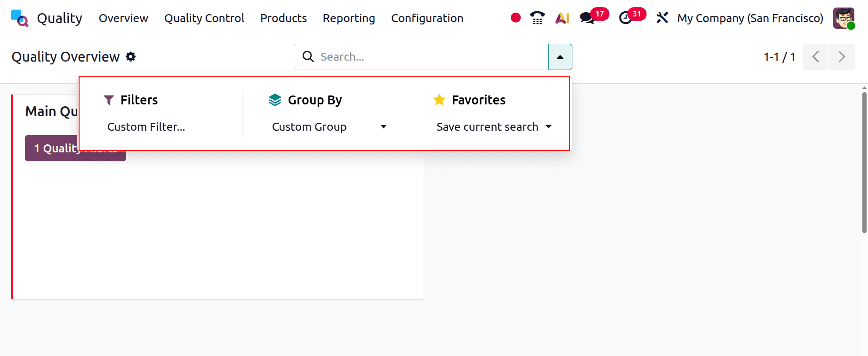The image size is (868, 356).
Task: Click the Group By layers icon
Action: (275, 100)
